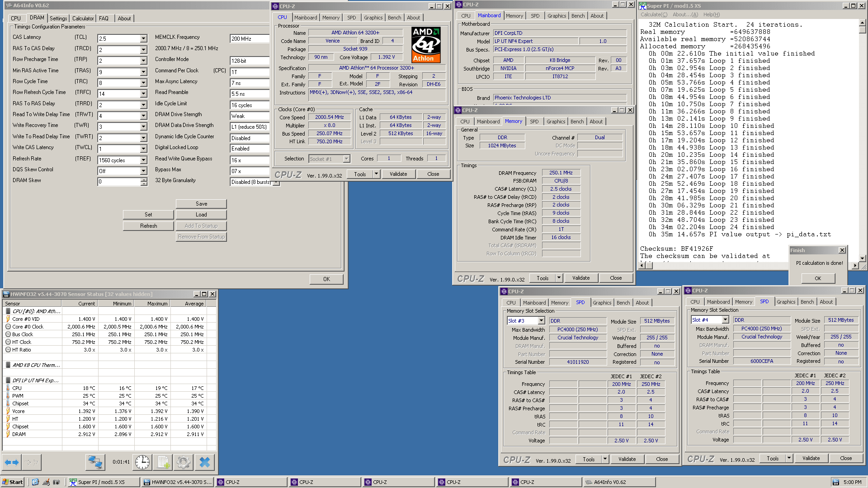868x488 pixels.
Task: Click clock icon next to HT Ratio
Action: pos(8,350)
